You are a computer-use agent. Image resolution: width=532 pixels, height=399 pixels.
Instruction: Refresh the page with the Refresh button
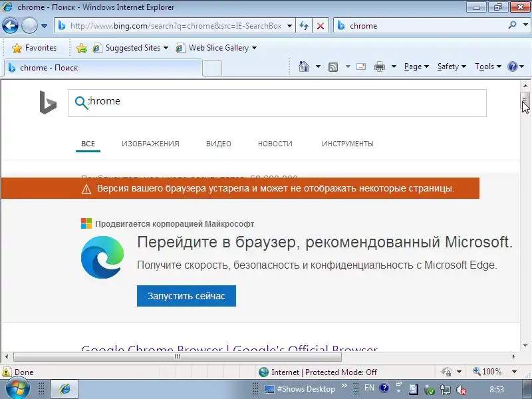pyautogui.click(x=304, y=26)
